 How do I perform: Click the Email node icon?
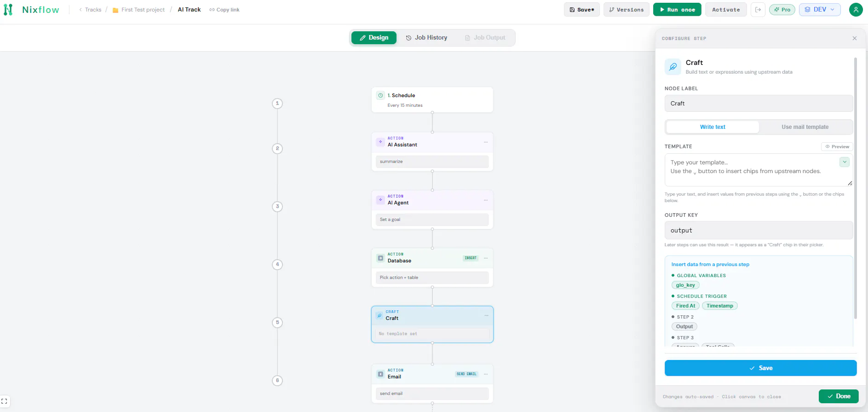click(380, 374)
